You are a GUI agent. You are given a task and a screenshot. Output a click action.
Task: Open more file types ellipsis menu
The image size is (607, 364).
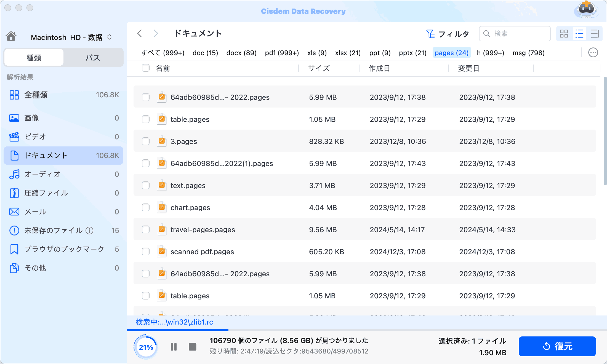point(593,52)
